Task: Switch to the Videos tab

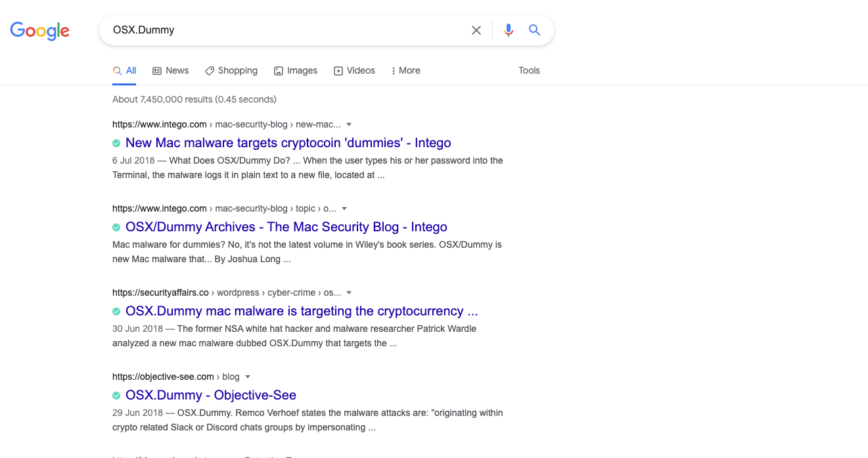Action: pyautogui.click(x=355, y=71)
